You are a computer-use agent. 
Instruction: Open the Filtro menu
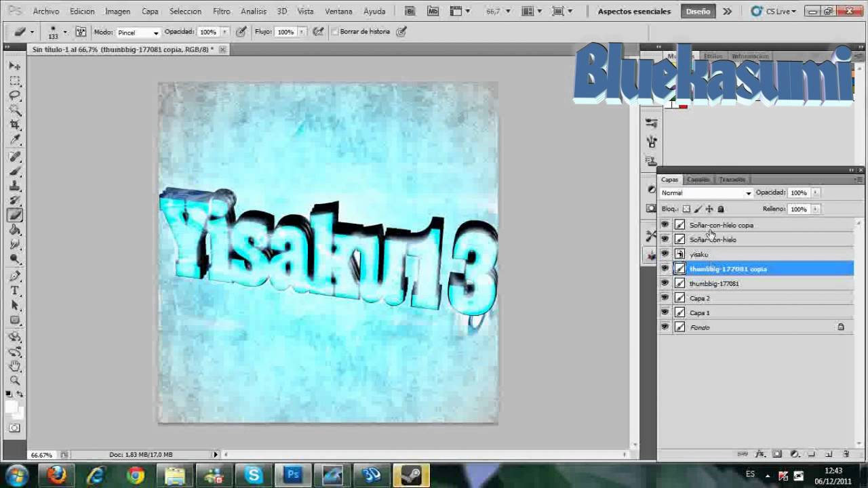coord(221,12)
